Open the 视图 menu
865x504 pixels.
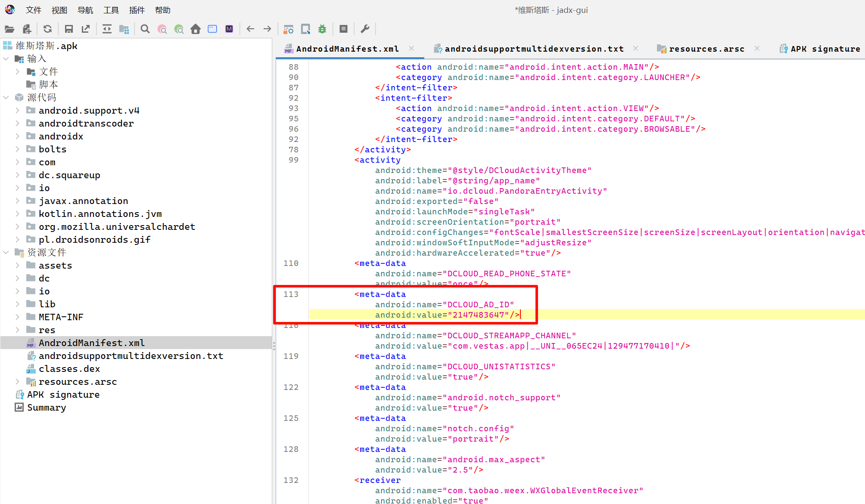59,10
